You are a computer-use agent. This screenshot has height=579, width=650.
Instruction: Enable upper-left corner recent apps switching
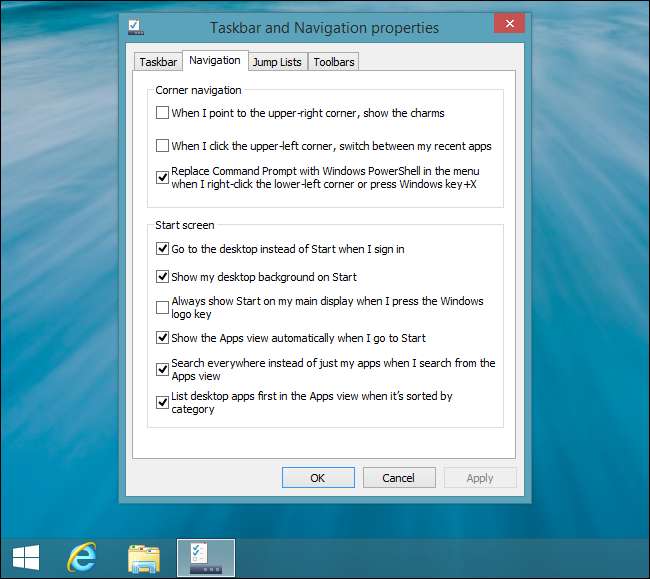coord(163,146)
